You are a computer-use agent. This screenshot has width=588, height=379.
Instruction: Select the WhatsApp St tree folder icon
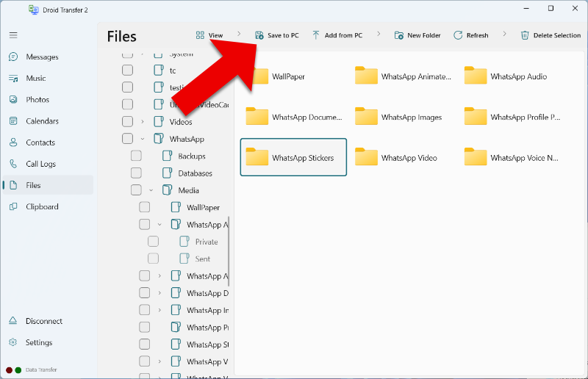click(x=176, y=344)
